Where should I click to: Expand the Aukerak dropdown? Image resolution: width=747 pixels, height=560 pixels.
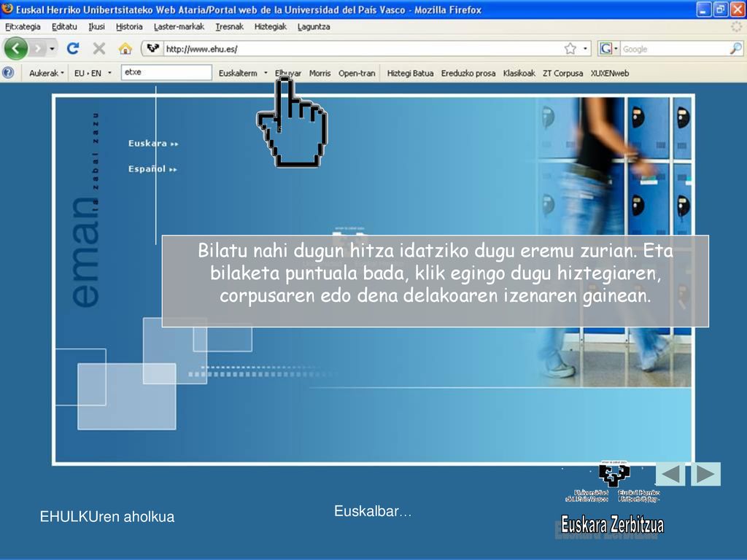(46, 73)
